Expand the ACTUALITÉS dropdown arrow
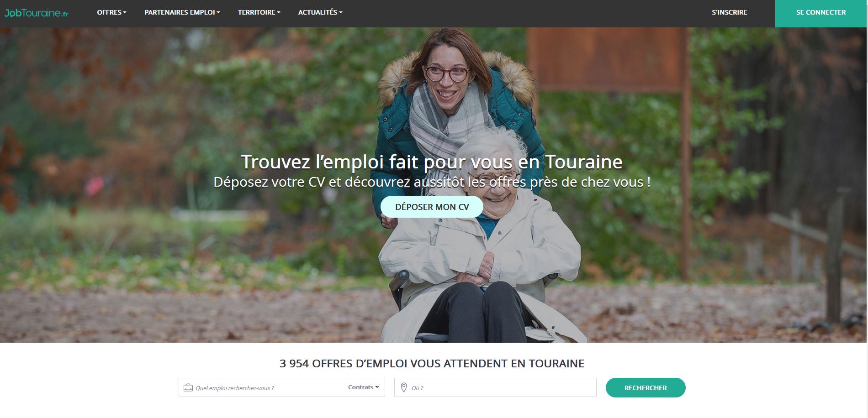This screenshot has height=418, width=868. click(340, 13)
